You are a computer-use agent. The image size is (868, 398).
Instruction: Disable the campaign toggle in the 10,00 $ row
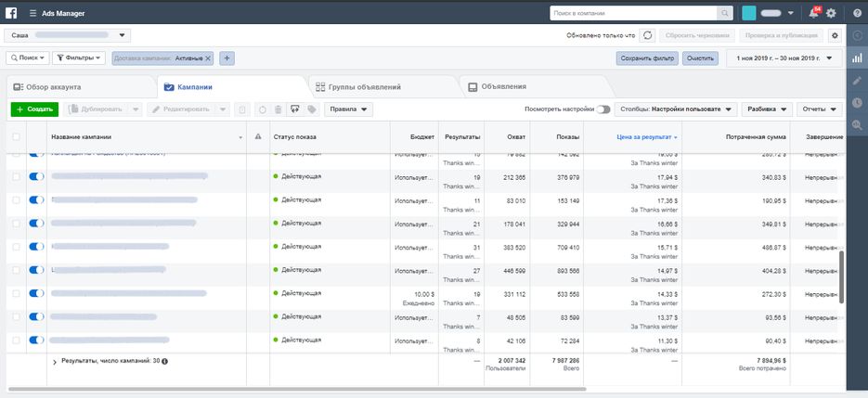[x=36, y=293]
